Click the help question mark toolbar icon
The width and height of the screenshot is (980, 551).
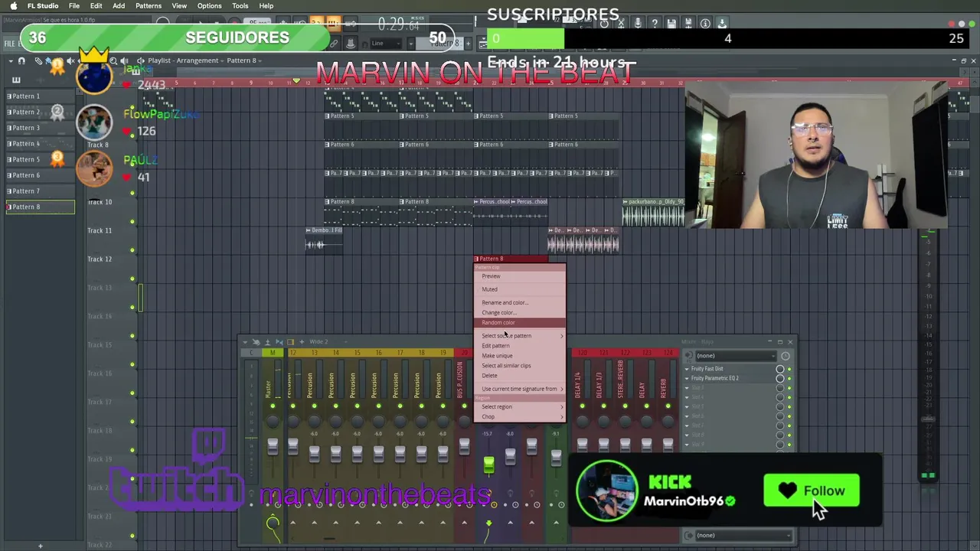pos(655,24)
